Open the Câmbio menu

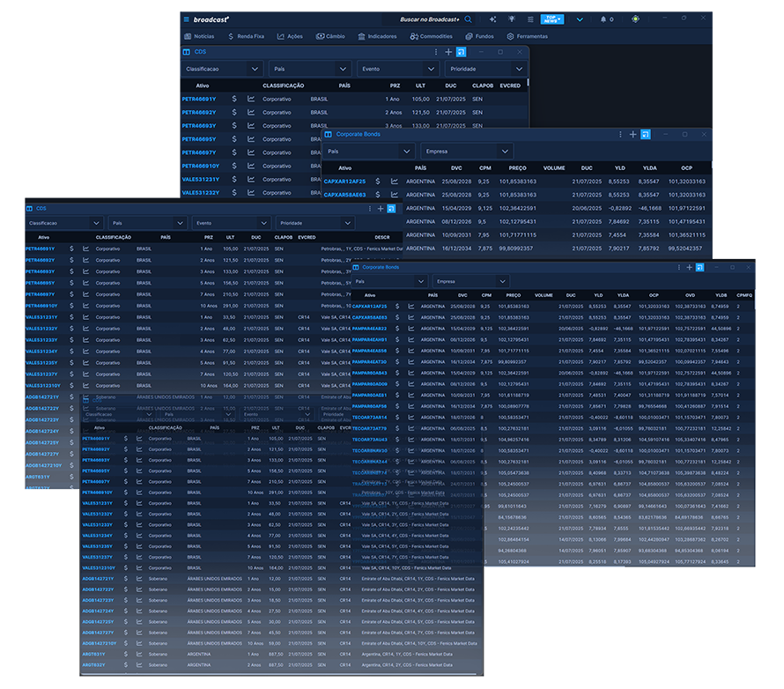(x=330, y=36)
